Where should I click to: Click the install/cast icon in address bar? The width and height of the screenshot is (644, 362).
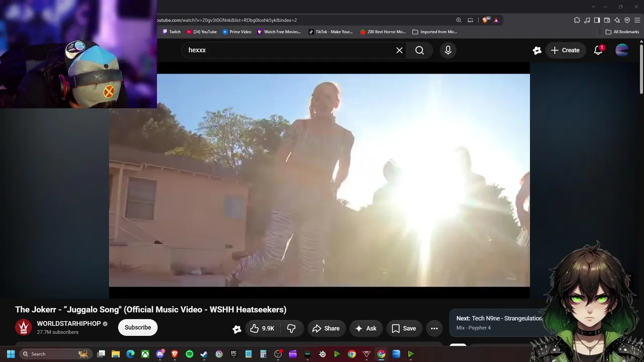click(x=470, y=20)
